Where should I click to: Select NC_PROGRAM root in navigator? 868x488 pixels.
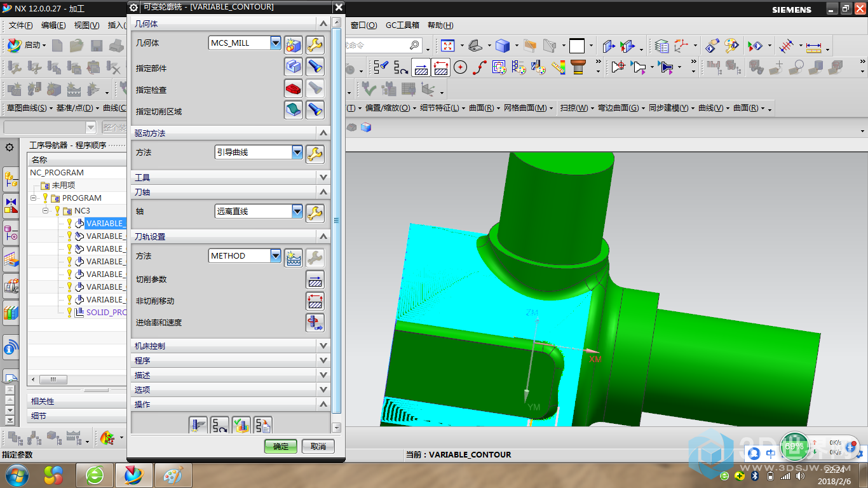click(x=57, y=173)
